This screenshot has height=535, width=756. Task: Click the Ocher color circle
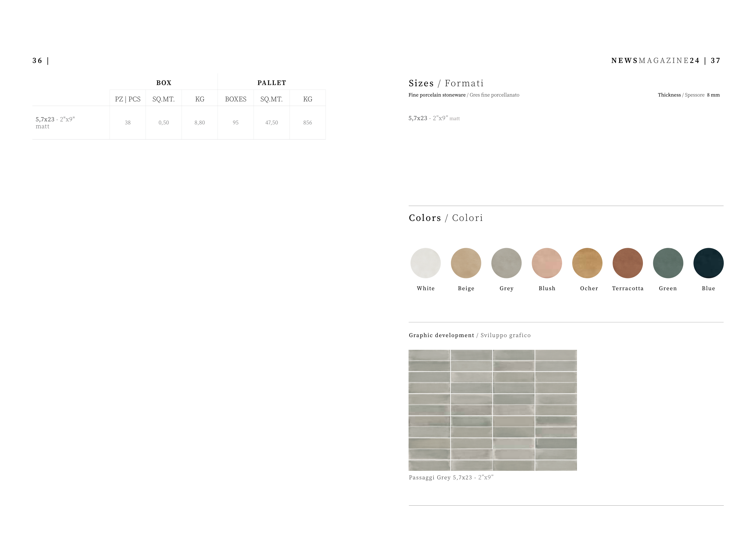point(587,263)
